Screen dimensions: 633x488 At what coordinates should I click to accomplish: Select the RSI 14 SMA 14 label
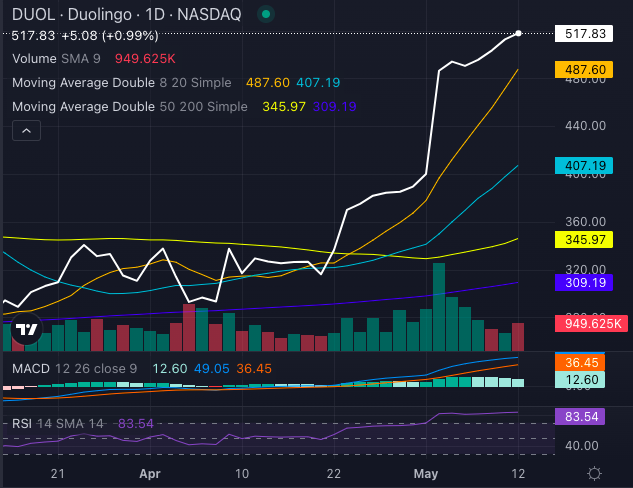pyautogui.click(x=58, y=423)
